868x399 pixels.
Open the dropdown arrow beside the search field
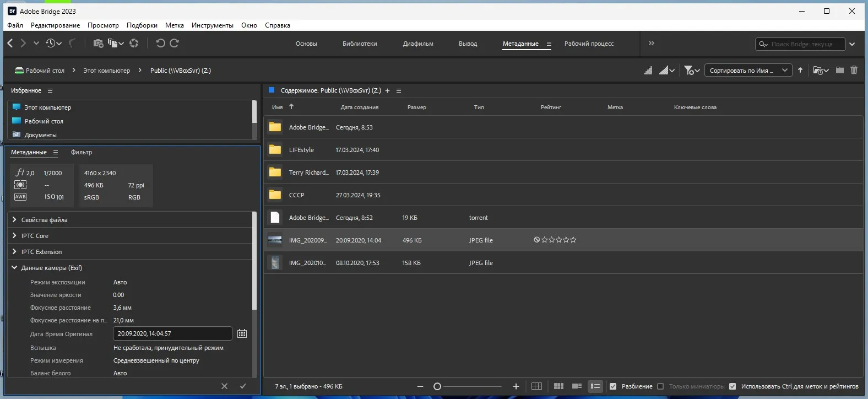click(852, 44)
